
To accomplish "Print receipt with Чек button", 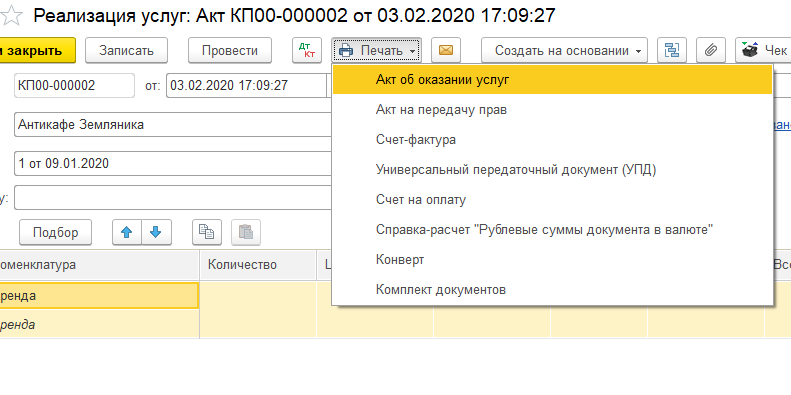I will coord(763,50).
